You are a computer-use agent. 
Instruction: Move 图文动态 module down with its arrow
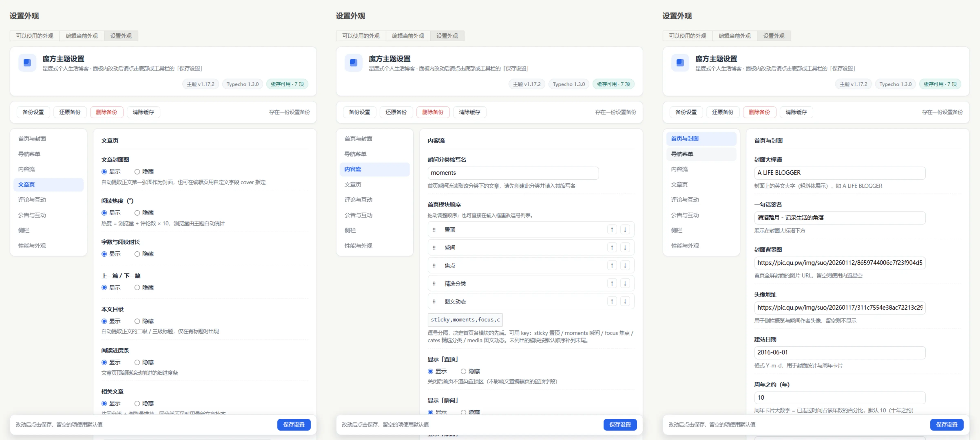click(x=625, y=301)
